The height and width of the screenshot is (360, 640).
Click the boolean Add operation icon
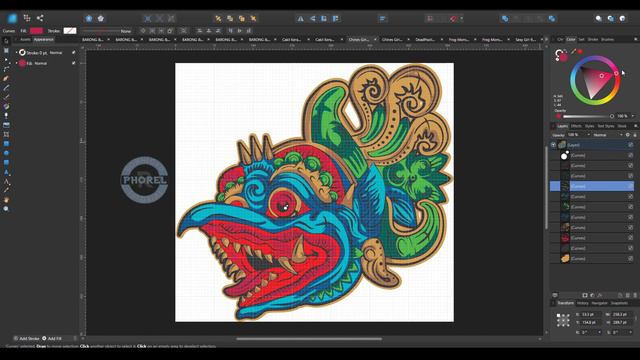tap(505, 18)
